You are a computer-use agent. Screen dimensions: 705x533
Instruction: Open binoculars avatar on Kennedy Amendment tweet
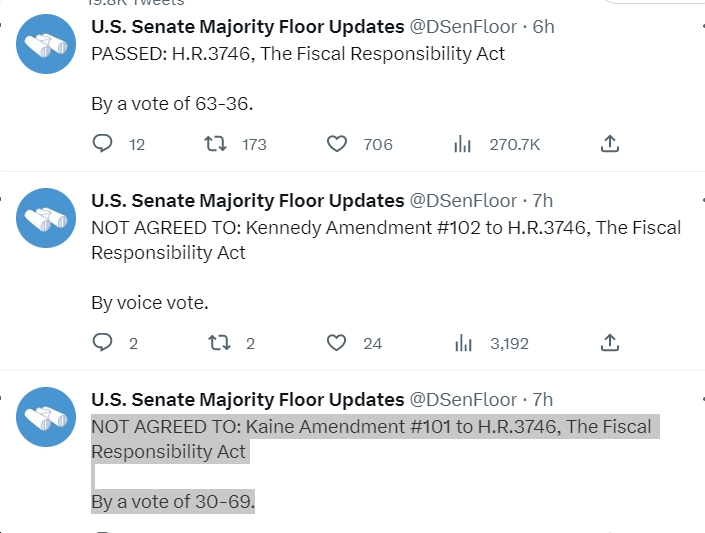point(46,218)
